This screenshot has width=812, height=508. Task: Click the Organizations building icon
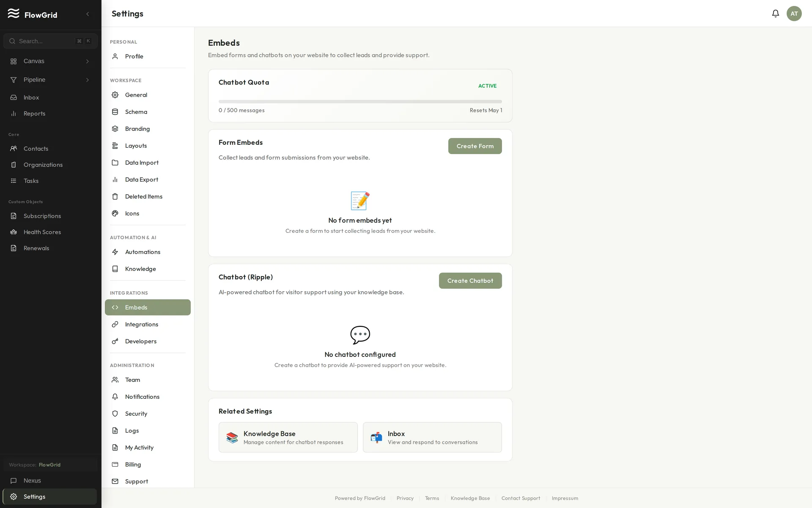pyautogui.click(x=14, y=165)
